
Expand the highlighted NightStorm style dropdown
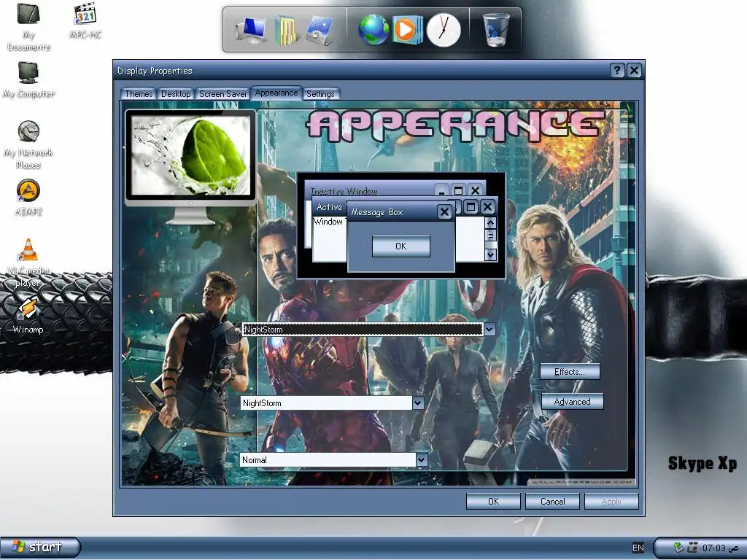[489, 329]
